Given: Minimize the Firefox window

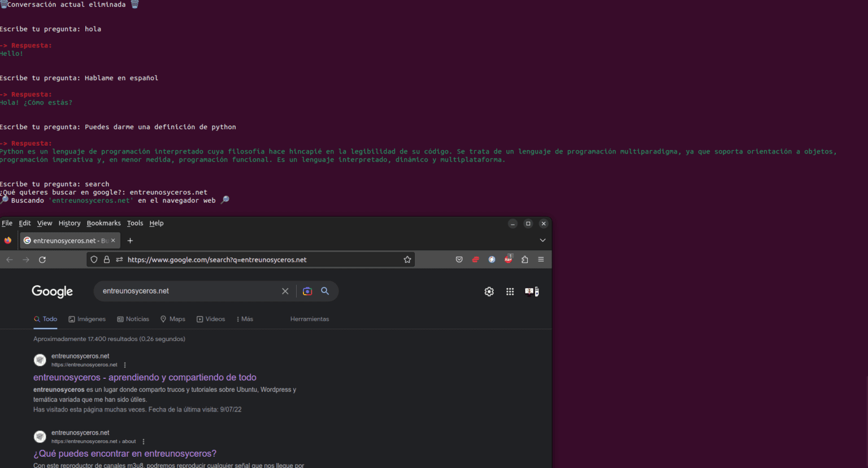Looking at the screenshot, I should pyautogui.click(x=513, y=224).
